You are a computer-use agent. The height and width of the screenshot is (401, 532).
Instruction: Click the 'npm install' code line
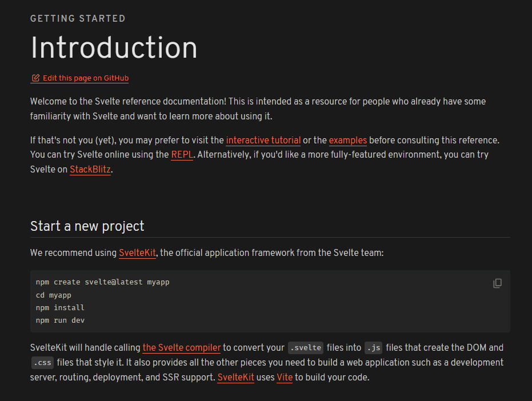coord(60,308)
